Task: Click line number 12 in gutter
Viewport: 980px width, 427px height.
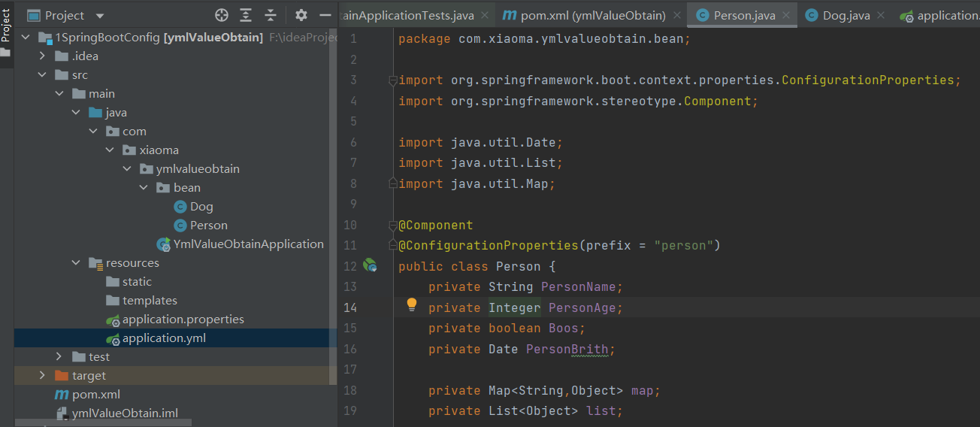Action: tap(349, 266)
